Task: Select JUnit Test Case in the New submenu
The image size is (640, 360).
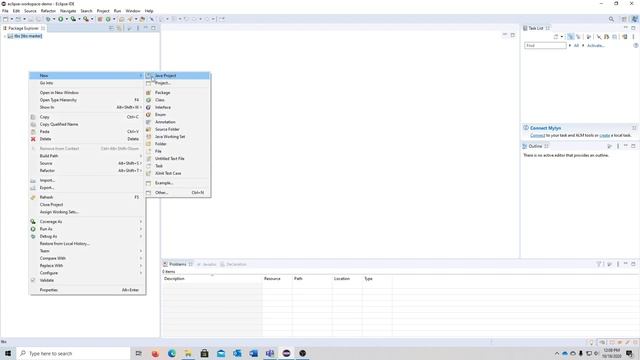Action: (x=178, y=173)
